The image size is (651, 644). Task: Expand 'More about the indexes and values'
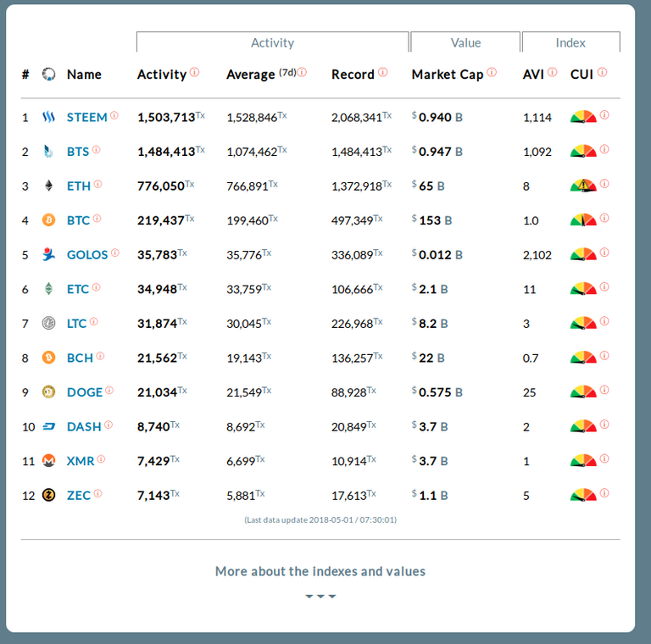coord(320,571)
